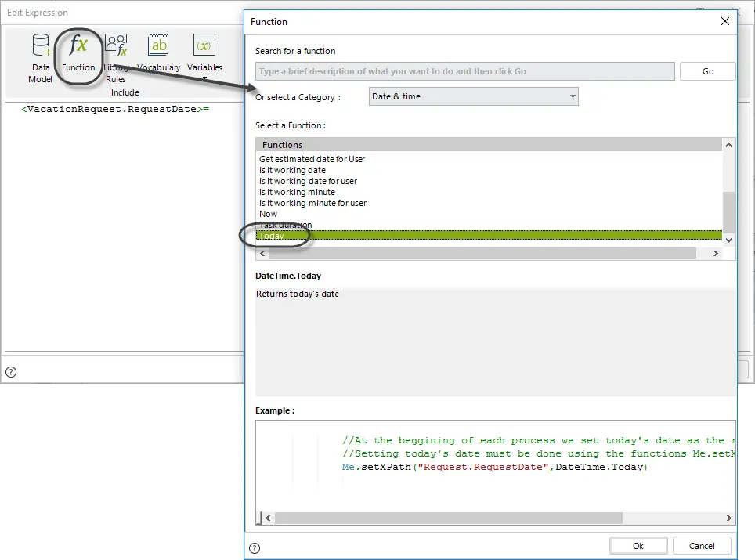Click right arrow of example code scrollbar
Screen dimensions: 755x560
coord(728,518)
